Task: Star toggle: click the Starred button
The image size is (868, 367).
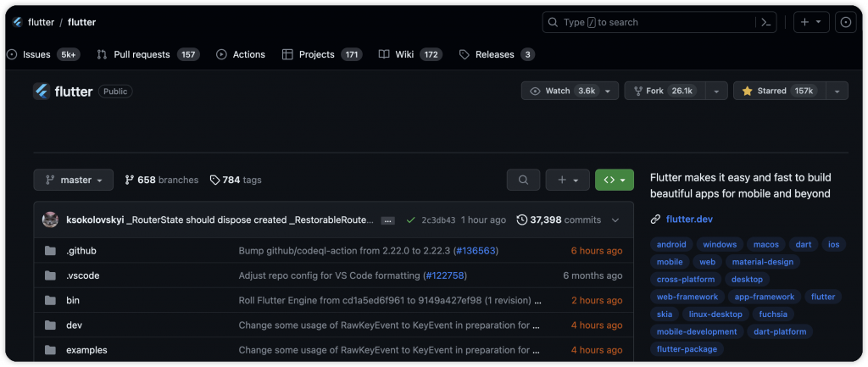Action: (x=780, y=91)
